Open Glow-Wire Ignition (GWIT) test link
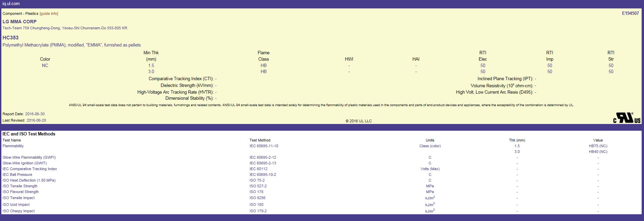644x221 pixels. tap(25, 163)
